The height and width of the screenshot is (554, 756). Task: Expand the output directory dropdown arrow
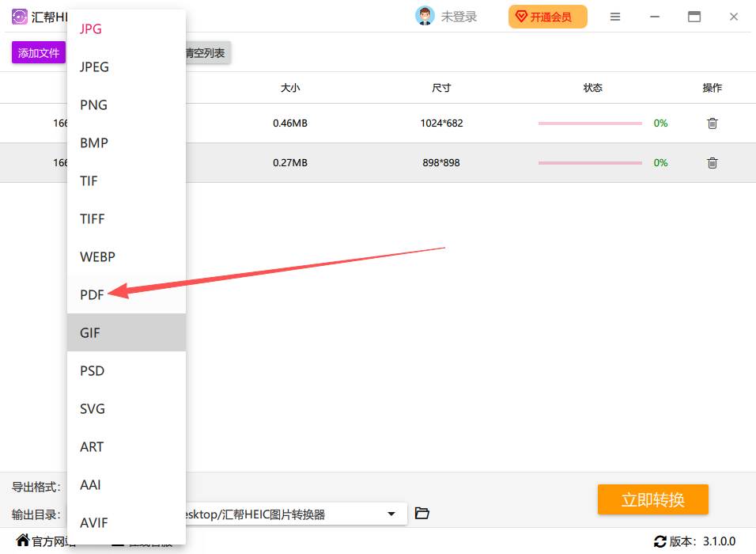(x=391, y=514)
